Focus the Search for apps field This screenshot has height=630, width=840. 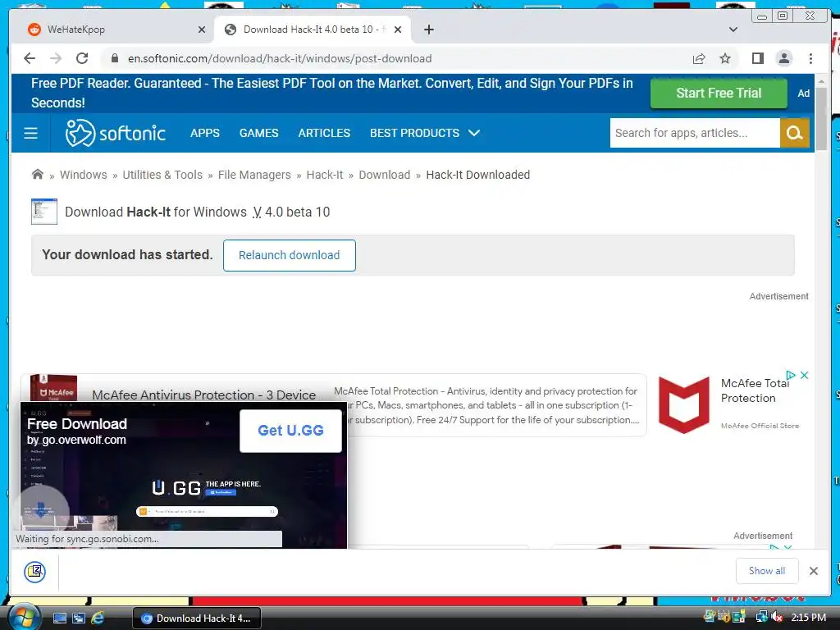(x=694, y=133)
